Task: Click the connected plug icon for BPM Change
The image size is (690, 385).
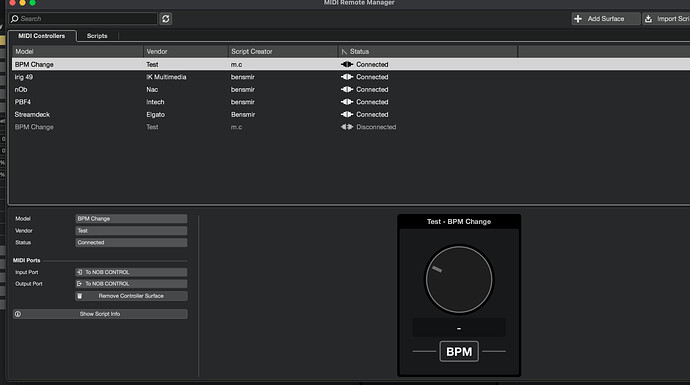Action: click(x=347, y=64)
